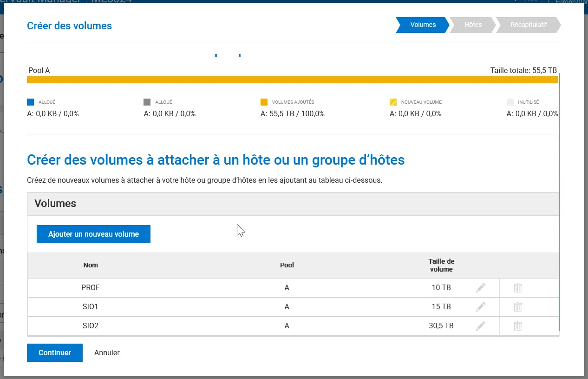Image resolution: width=588 pixels, height=379 pixels.
Task: Open the Récapitulatif wizard step
Action: tap(529, 25)
